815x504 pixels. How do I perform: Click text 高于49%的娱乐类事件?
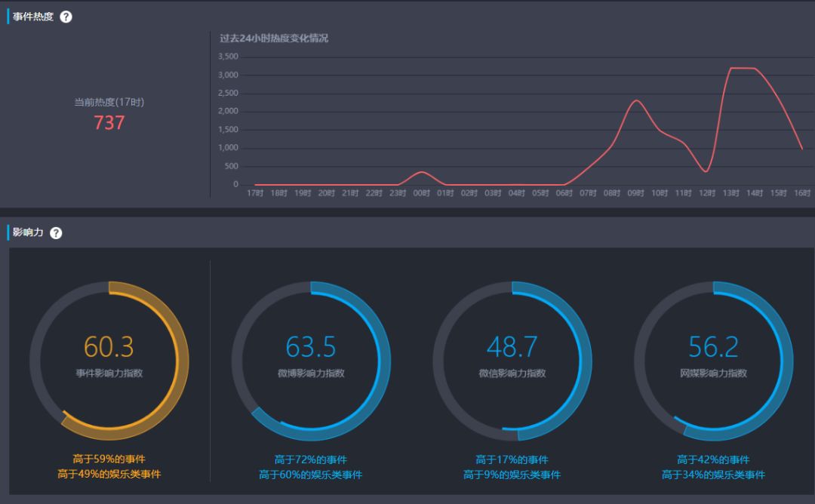[109, 474]
